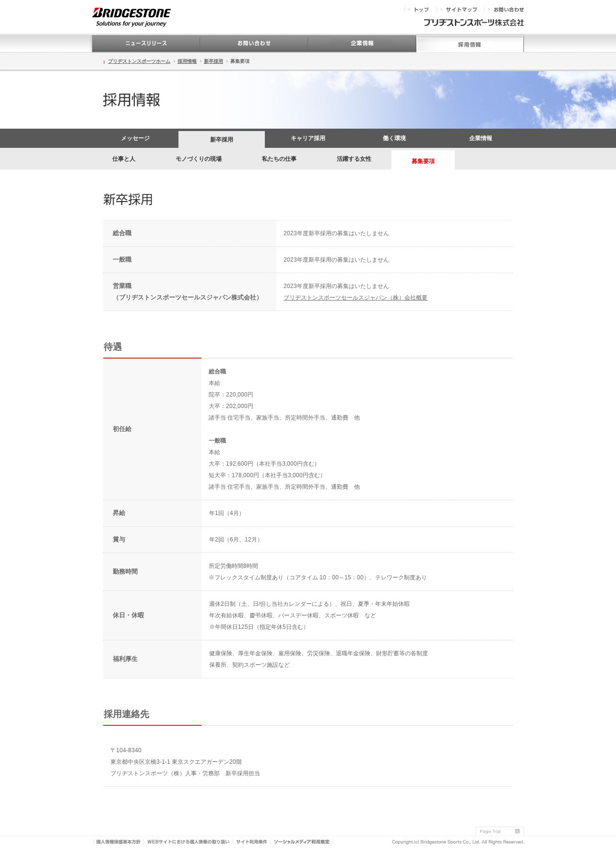The image size is (616, 854).
Task: Go to ブリヂストンスポーツホーム breadcrumb
Action: (x=139, y=61)
